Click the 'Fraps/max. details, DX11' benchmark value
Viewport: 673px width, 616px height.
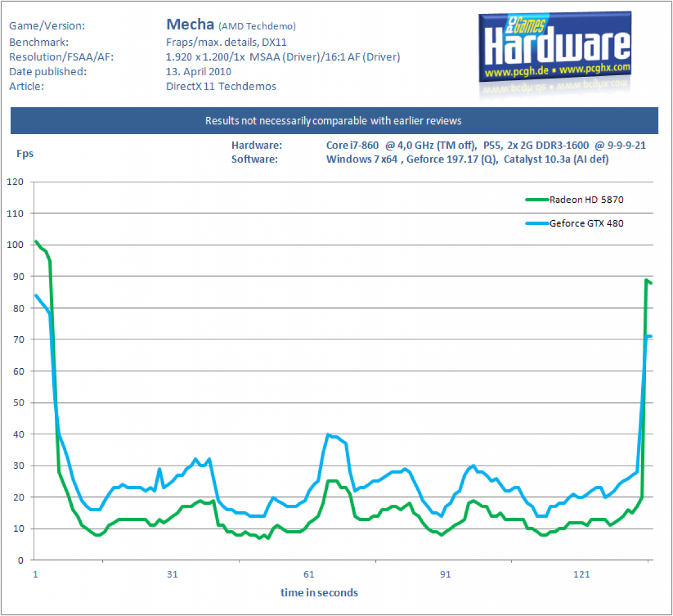click(x=226, y=42)
